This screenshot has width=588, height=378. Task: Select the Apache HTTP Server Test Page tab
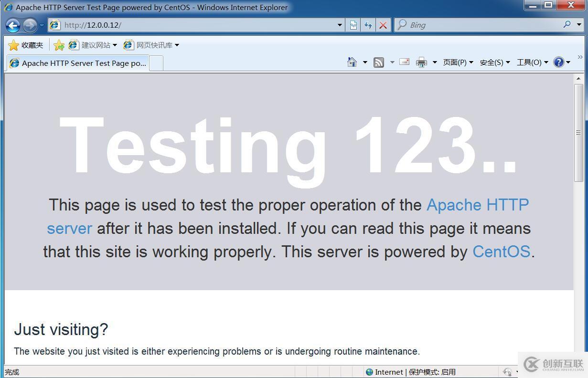pyautogui.click(x=78, y=63)
